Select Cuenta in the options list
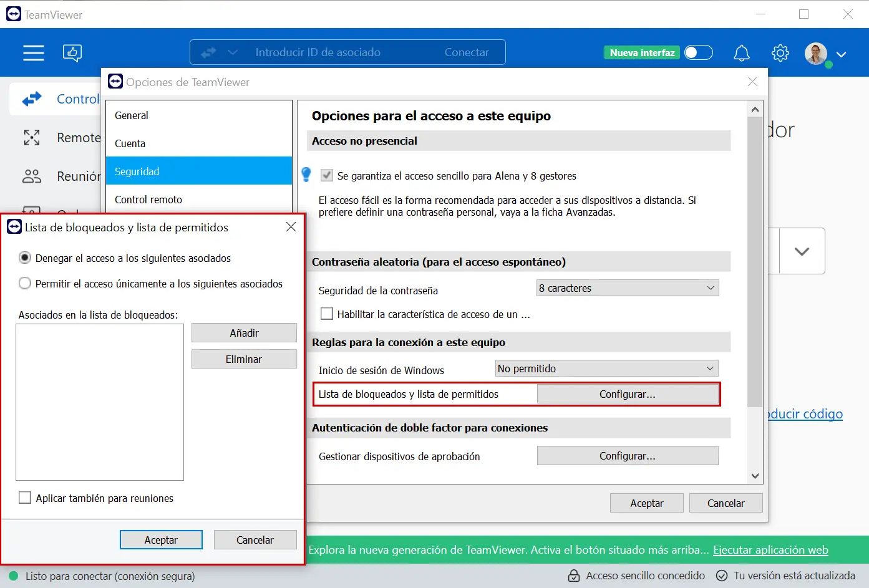The image size is (869, 588). click(x=199, y=143)
